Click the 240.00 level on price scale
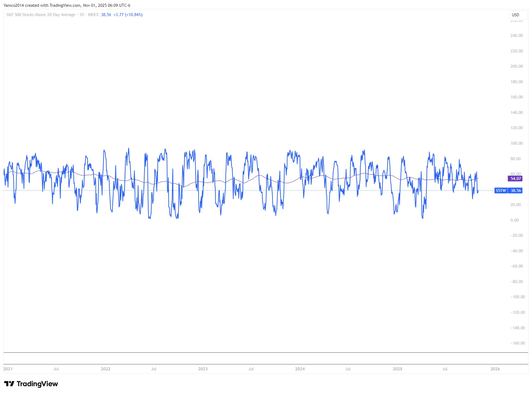This screenshot has width=532, height=394. tap(517, 35)
